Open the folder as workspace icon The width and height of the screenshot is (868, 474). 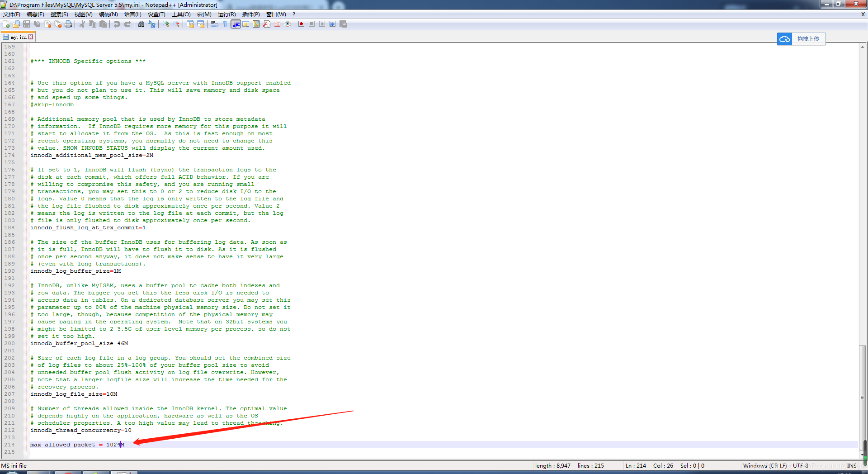tap(277, 24)
